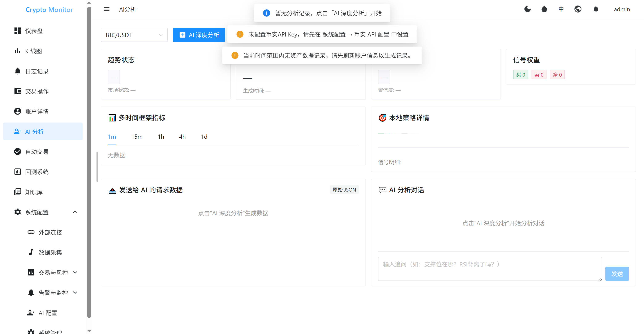Click the chat bubble icon beside AI 分析对话
This screenshot has height=334, width=644.
(382, 190)
